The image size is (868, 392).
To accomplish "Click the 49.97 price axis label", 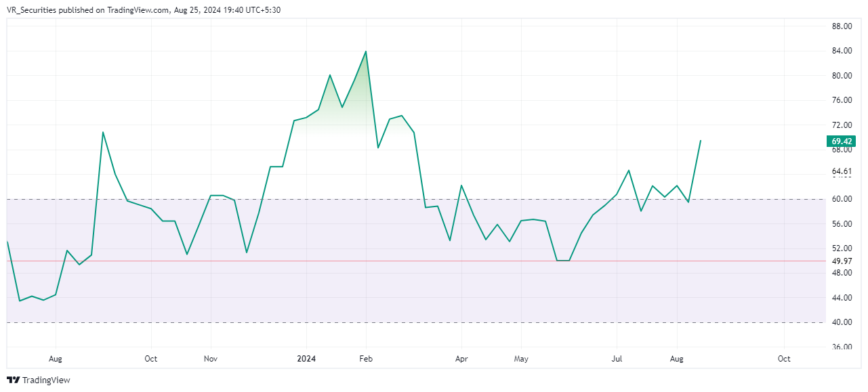I will (842, 261).
